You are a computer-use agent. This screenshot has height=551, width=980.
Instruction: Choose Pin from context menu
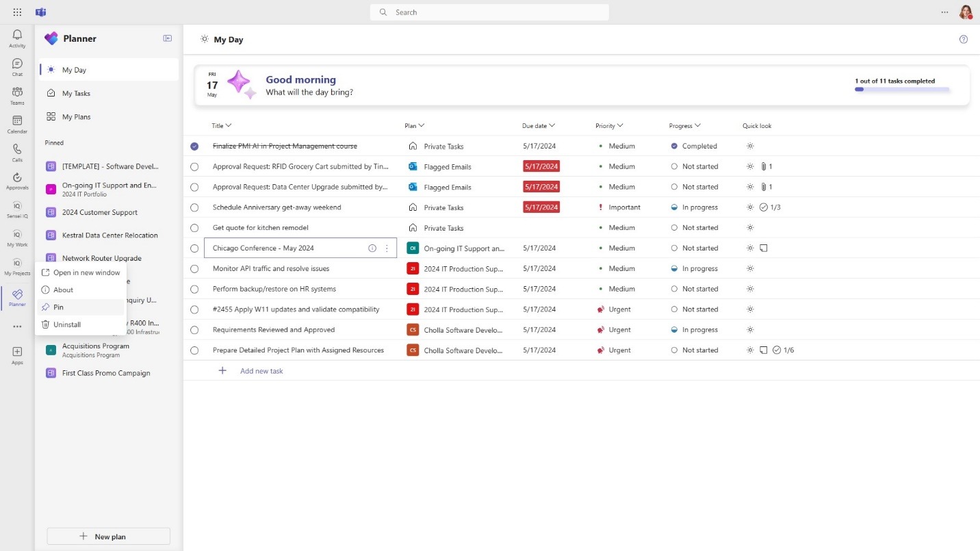[81, 307]
